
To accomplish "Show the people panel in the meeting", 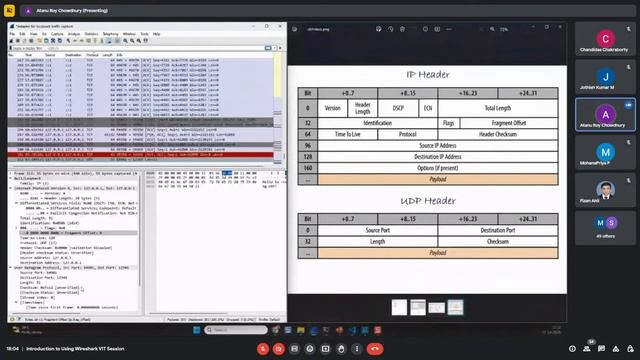I will 587,349.
